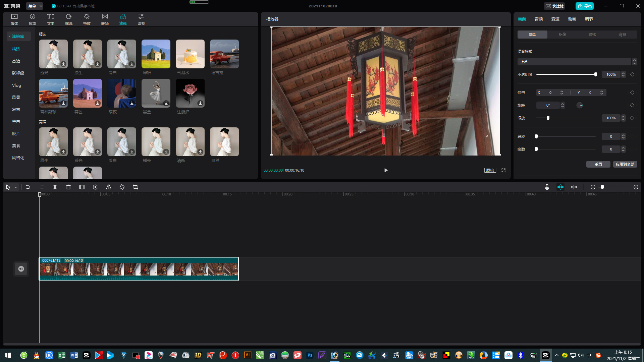
Task: Click the mirror flip icon
Action: 109,187
